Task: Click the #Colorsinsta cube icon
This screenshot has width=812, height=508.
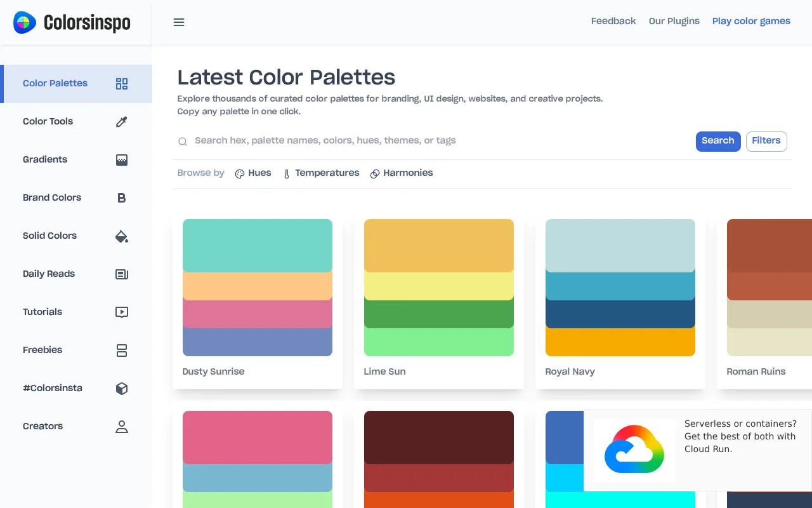Action: 122,389
